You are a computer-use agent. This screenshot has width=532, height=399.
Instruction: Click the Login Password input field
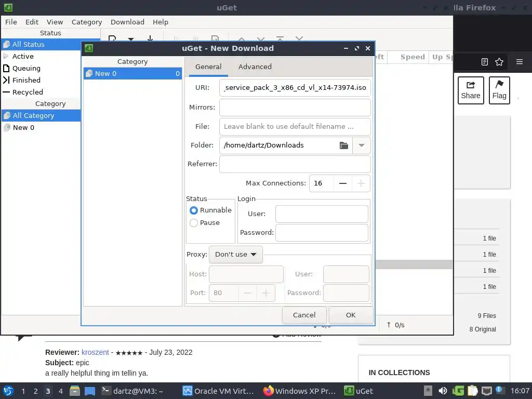(322, 233)
